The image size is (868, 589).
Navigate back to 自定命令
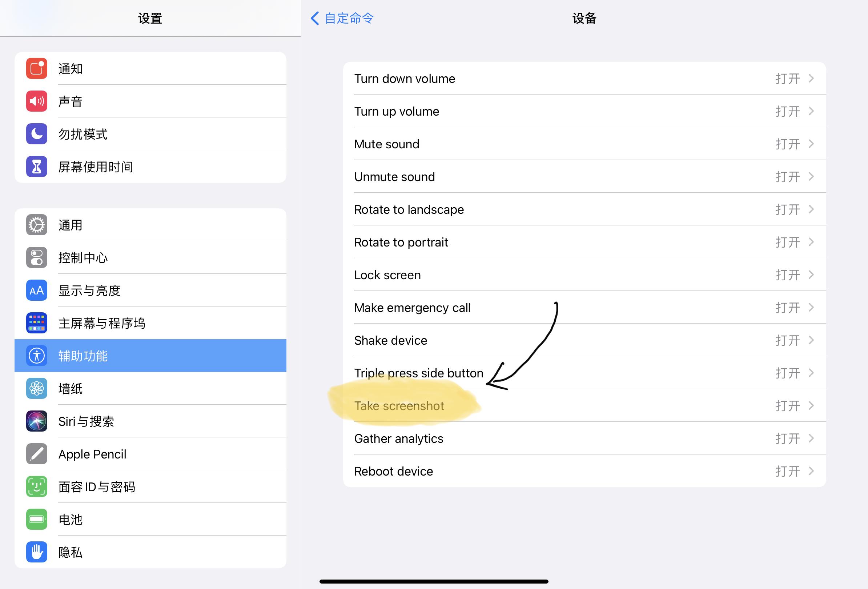click(342, 18)
